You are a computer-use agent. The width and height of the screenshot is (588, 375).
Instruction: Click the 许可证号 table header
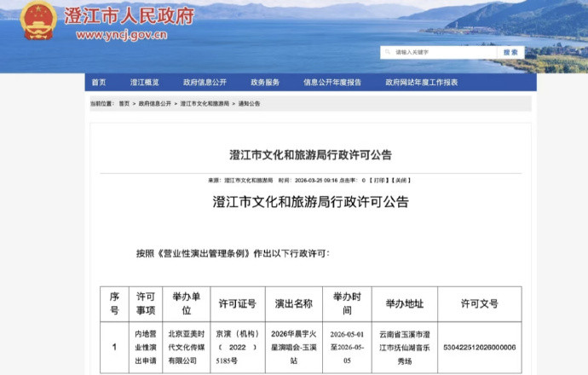[238, 303]
